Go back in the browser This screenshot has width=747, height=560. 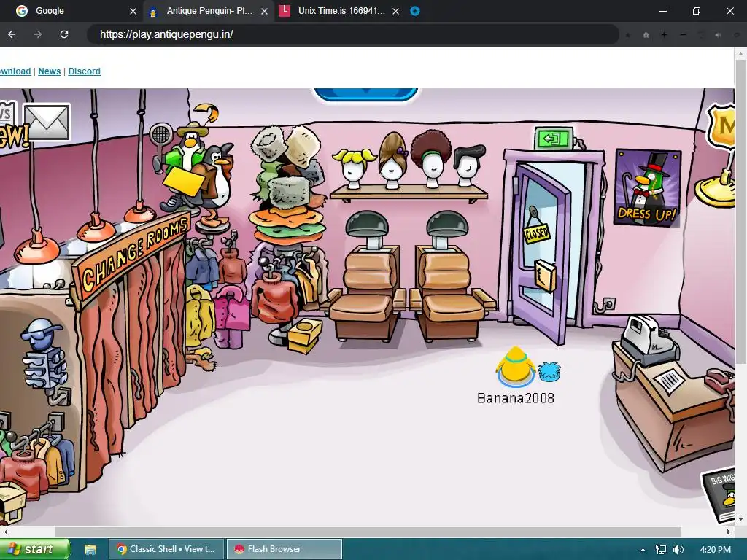pyautogui.click(x=12, y=34)
